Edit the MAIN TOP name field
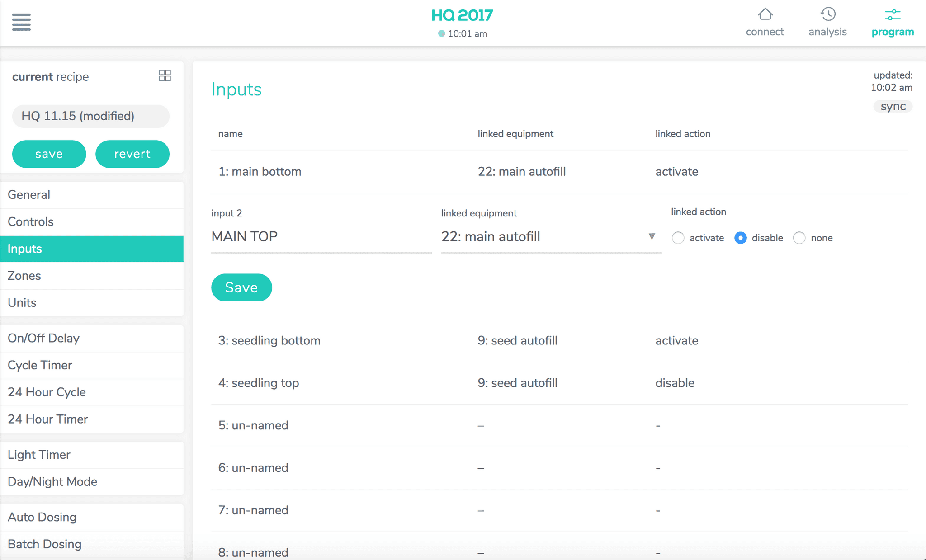This screenshot has width=926, height=560. (x=321, y=237)
